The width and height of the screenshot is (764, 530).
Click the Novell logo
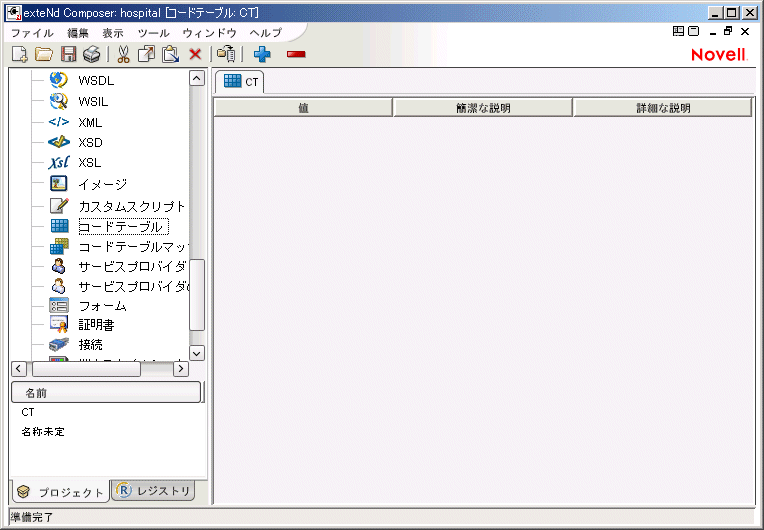pos(719,55)
